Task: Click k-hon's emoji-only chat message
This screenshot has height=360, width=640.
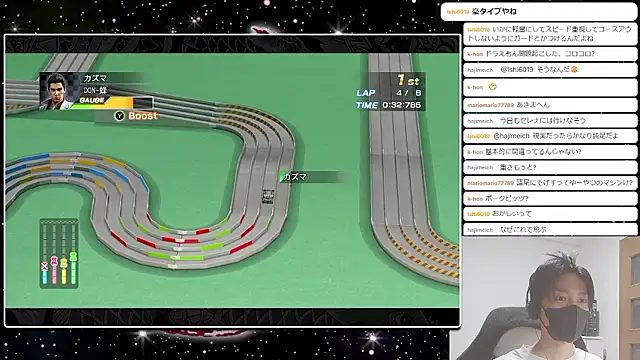Action: tap(550, 87)
